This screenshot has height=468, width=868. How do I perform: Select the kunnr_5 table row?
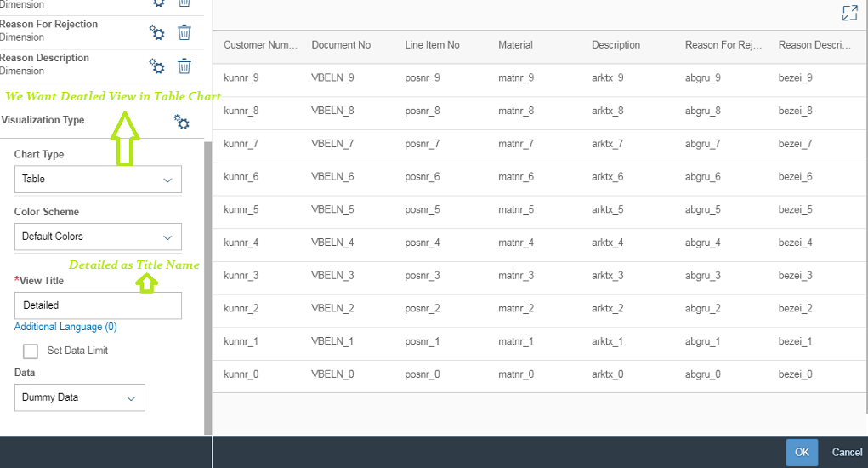[x=540, y=210]
